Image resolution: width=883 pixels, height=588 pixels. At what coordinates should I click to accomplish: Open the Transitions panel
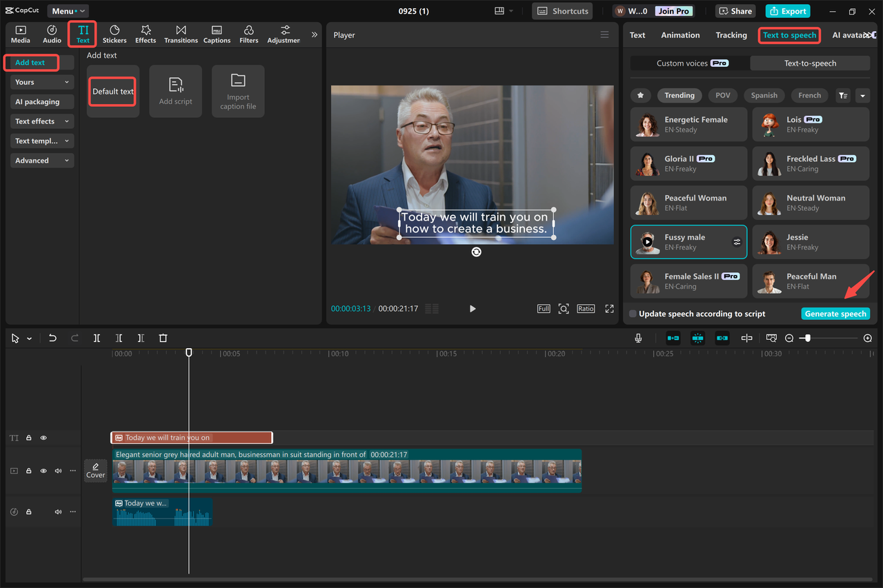click(x=181, y=34)
